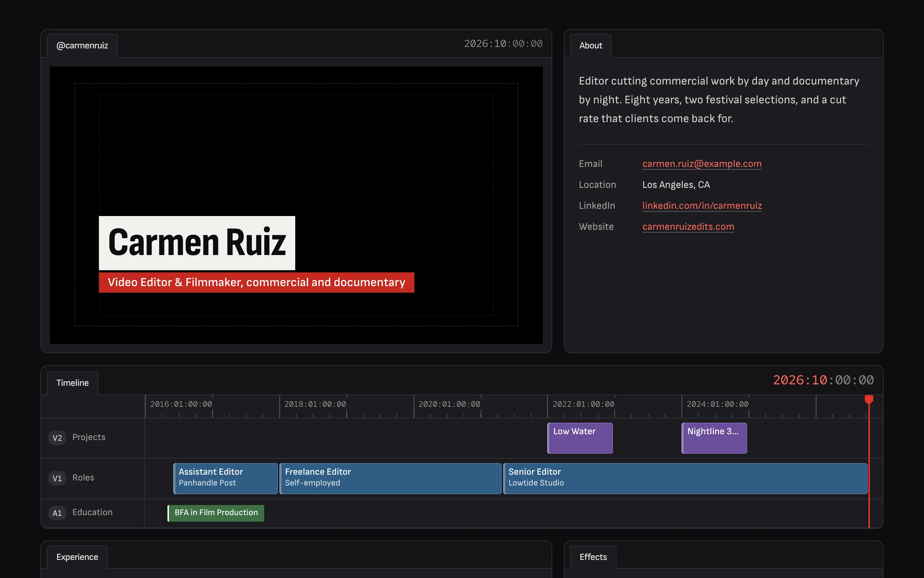Click the Website field label
Viewport: 924px width, 578px height.
596,227
